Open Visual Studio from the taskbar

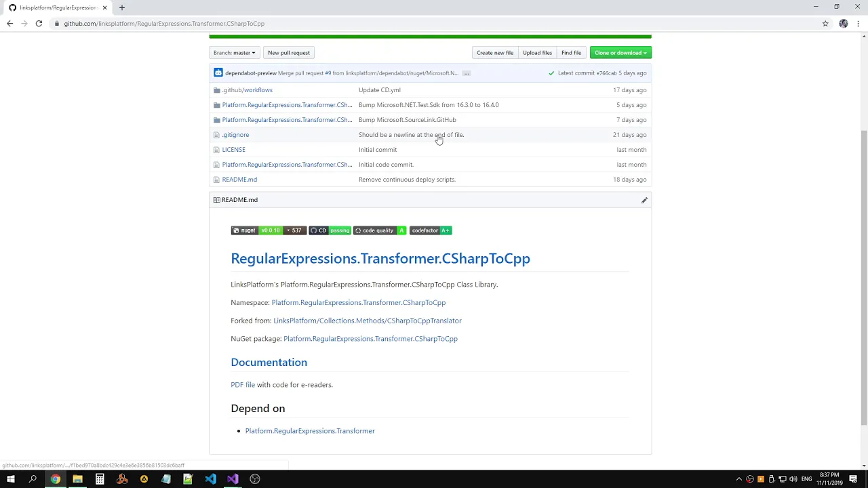click(233, 479)
